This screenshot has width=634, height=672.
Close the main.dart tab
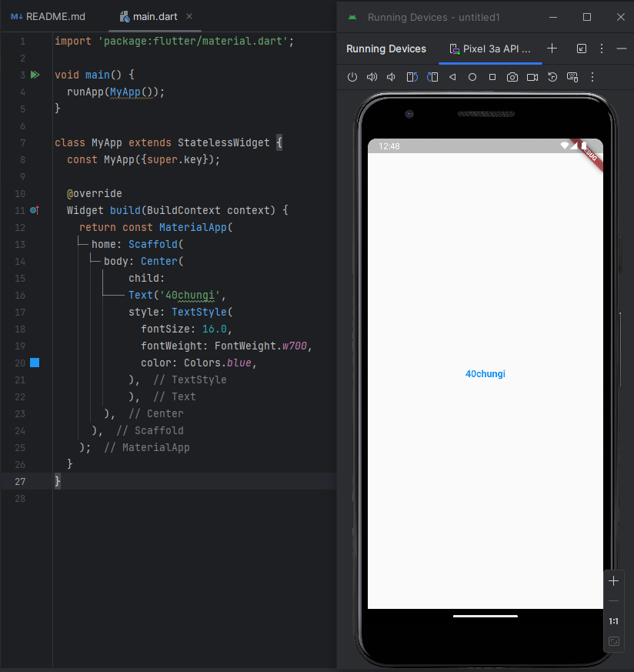(x=189, y=16)
